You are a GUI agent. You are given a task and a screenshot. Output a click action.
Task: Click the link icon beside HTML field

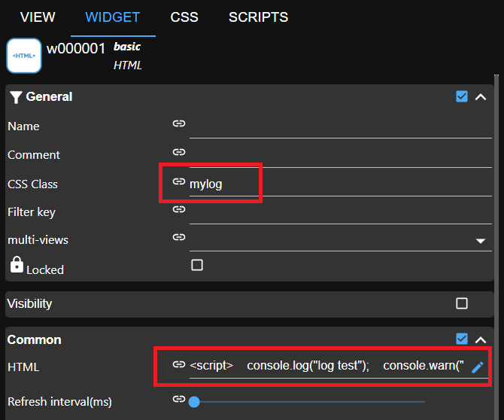178,365
